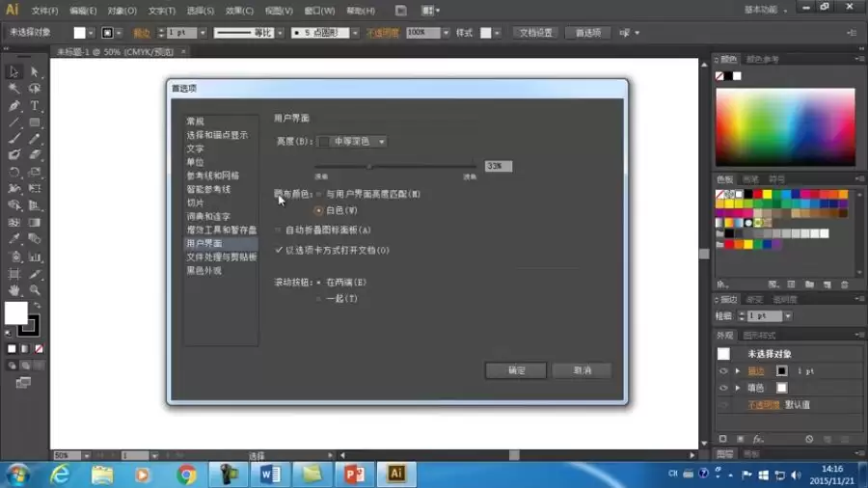The image size is (868, 488).
Task: Open the opacity 100% dropdown arrow
Action: coord(446,33)
